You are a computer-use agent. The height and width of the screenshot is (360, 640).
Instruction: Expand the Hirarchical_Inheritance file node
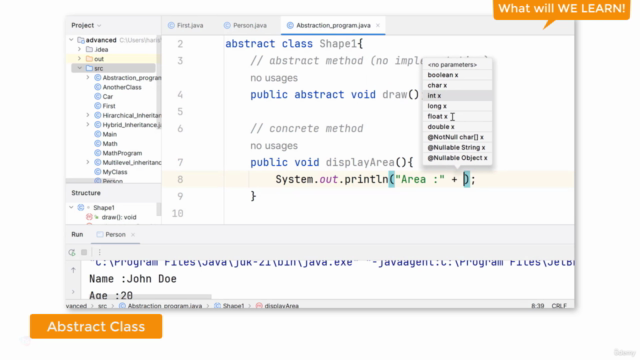tap(88, 116)
